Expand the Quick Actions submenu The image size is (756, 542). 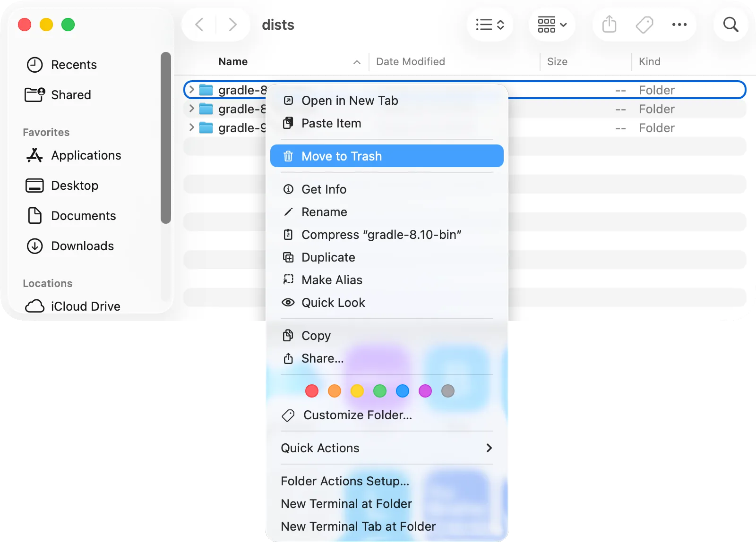(387, 448)
